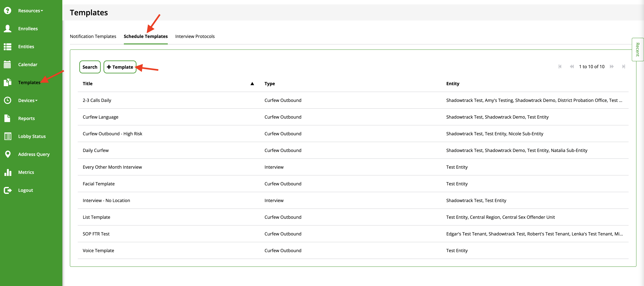Click Interview type of Every Other Month Interview
Viewport: 644px width, 286px height.
pyautogui.click(x=274, y=167)
